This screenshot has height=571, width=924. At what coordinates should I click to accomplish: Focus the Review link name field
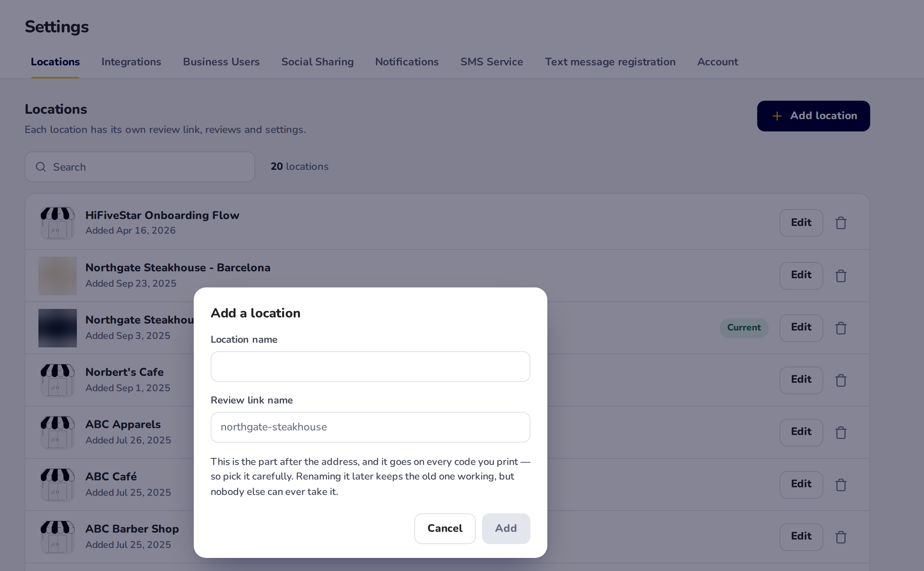point(371,427)
